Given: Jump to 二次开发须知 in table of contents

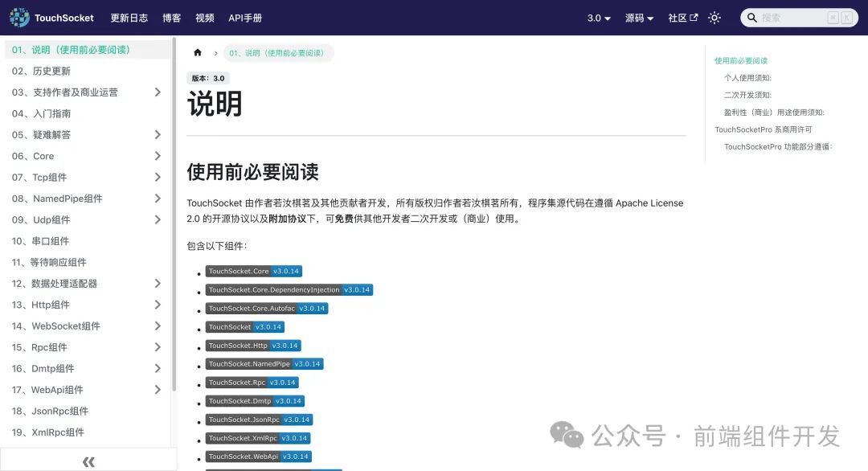Looking at the screenshot, I should (747, 95).
